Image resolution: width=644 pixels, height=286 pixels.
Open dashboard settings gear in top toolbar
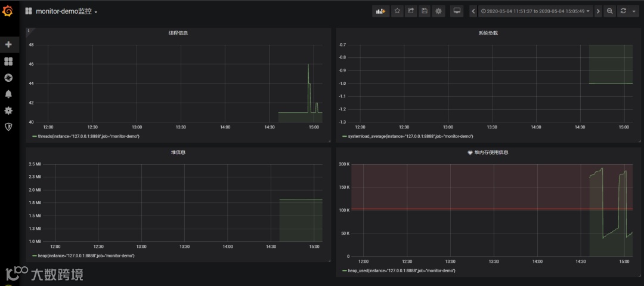438,11
